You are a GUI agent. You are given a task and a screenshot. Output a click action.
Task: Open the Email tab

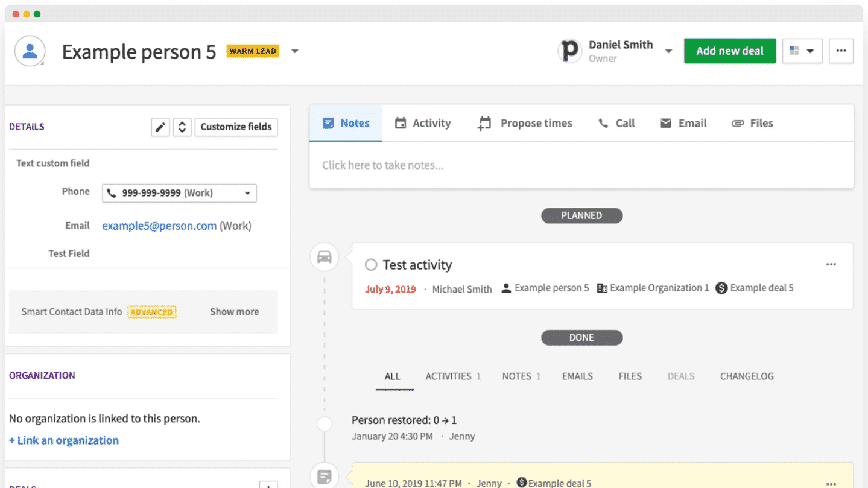[683, 123]
